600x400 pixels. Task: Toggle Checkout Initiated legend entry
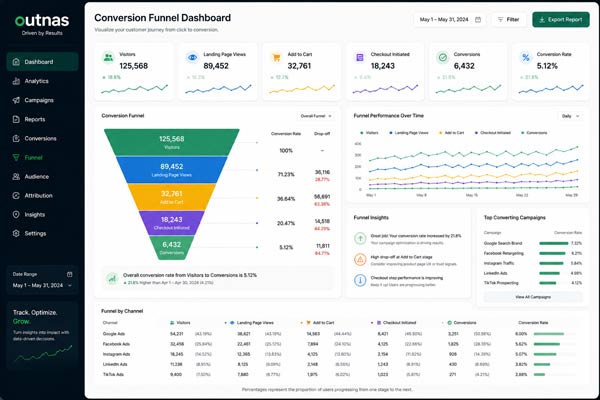pos(493,133)
